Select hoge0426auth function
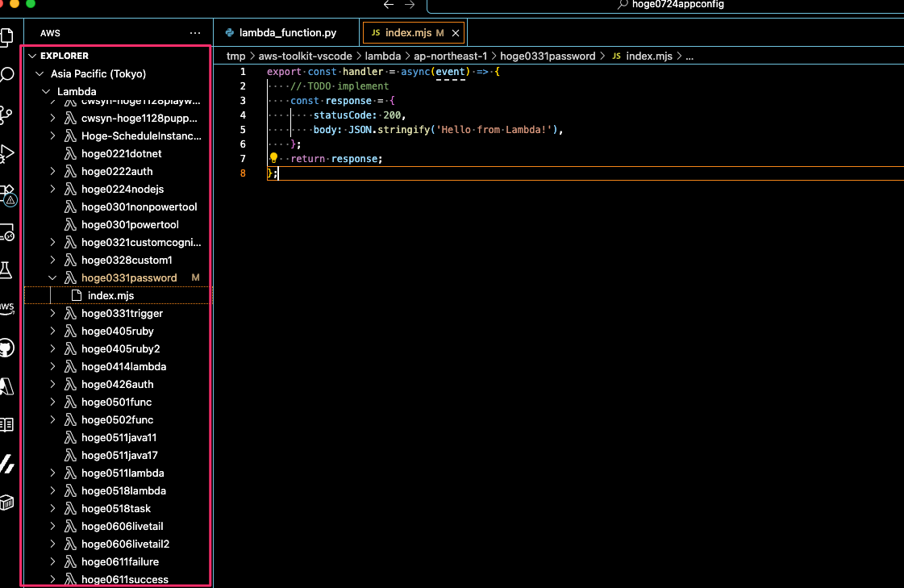The width and height of the screenshot is (904, 588). tap(118, 385)
